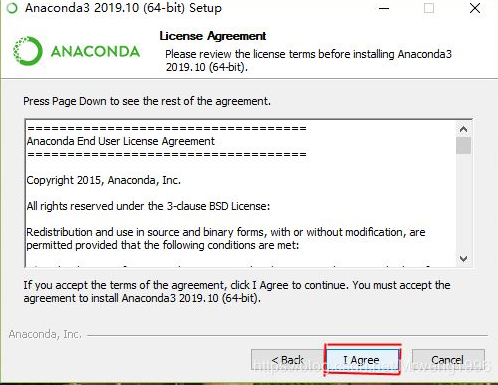Click the license scrollbar up arrow

point(463,129)
